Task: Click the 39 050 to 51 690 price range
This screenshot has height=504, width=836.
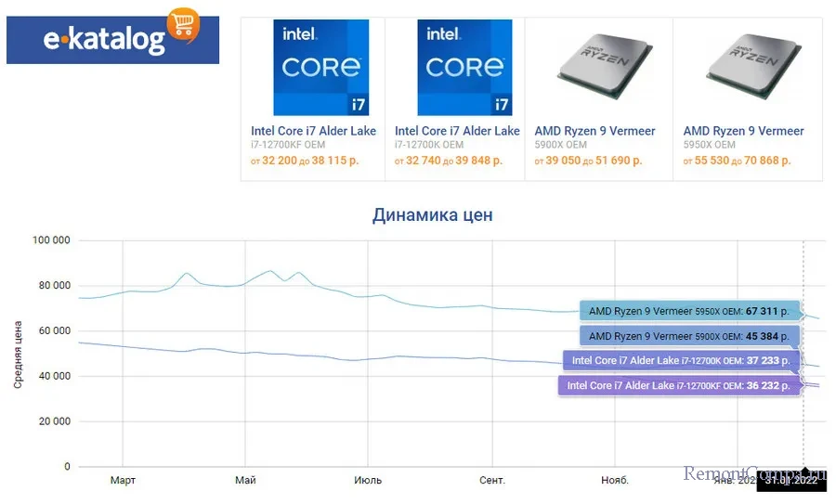Action: 588,161
